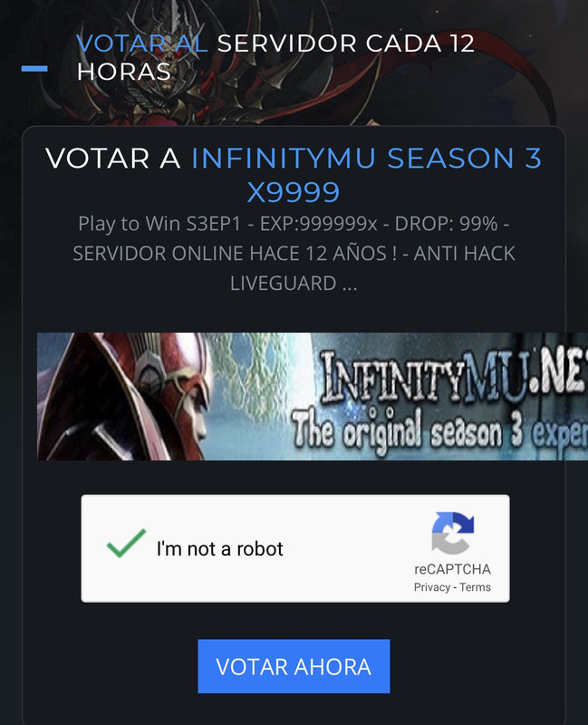Screen dimensions: 588x725
Task: Select the blue VOTAR AL heading text
Action: pos(142,43)
